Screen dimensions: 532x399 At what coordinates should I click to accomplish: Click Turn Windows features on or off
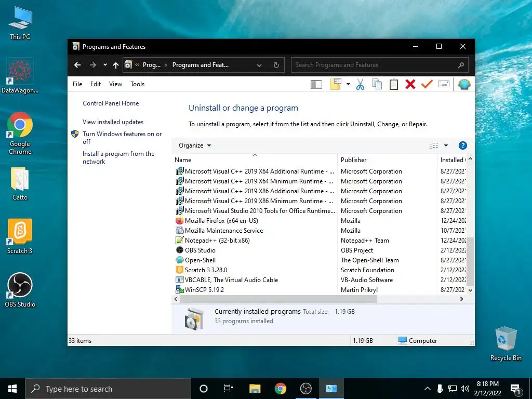click(x=122, y=138)
